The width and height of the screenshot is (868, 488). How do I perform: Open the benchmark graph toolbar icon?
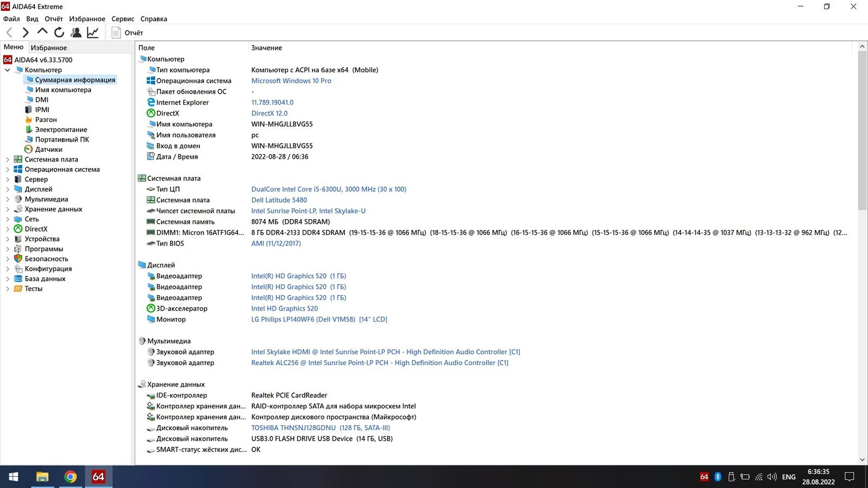(x=93, y=33)
